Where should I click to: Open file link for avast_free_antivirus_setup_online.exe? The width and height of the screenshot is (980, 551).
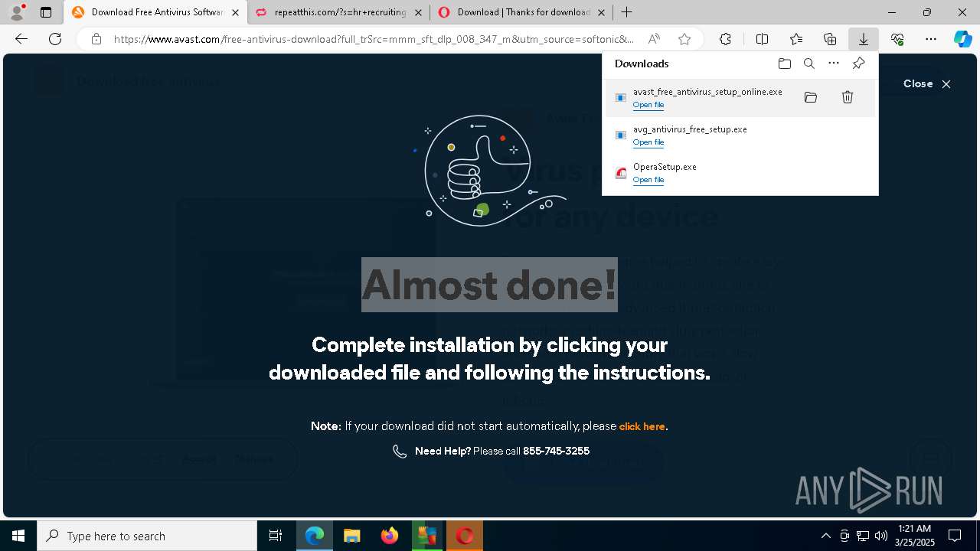click(648, 105)
